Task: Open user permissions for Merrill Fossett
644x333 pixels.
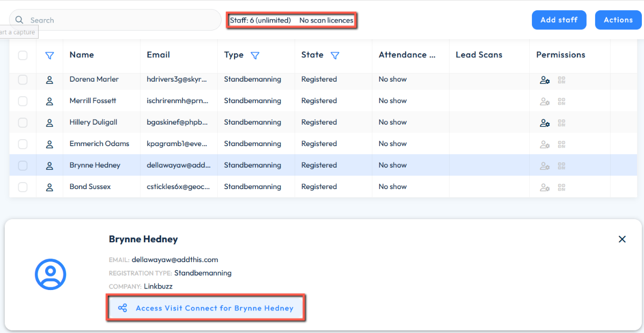Action: point(545,102)
